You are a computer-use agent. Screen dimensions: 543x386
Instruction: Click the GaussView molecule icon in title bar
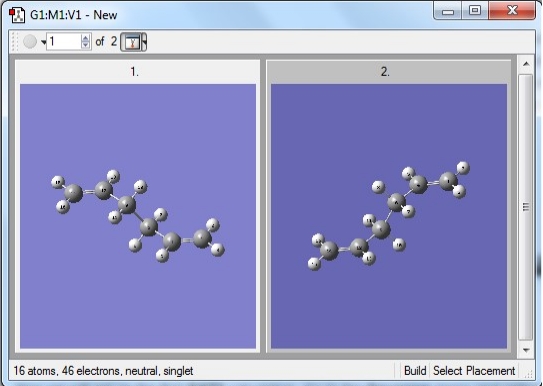tap(17, 15)
